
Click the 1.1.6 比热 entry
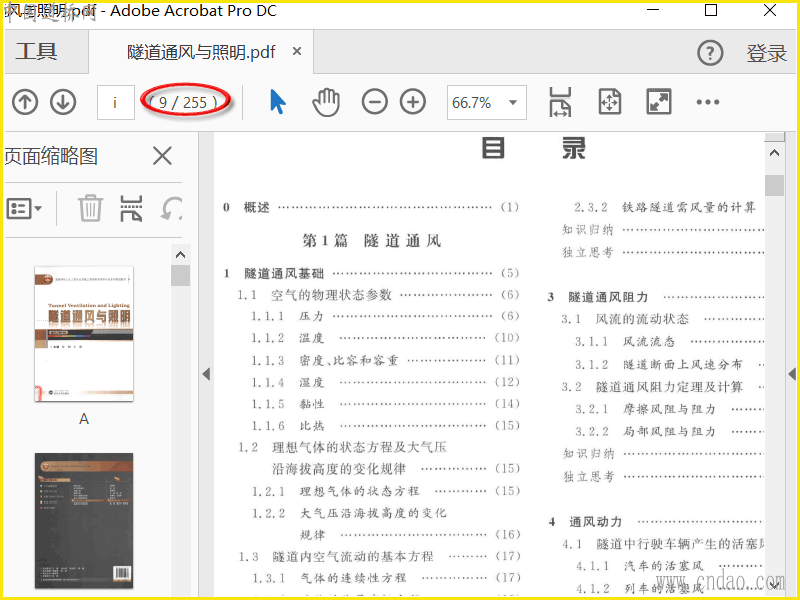coord(385,426)
